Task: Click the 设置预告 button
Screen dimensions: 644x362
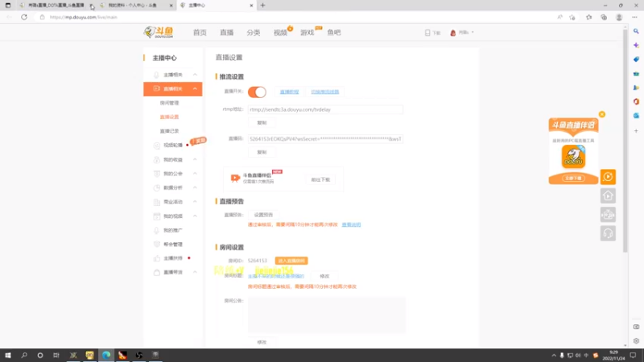Action: [263, 215]
